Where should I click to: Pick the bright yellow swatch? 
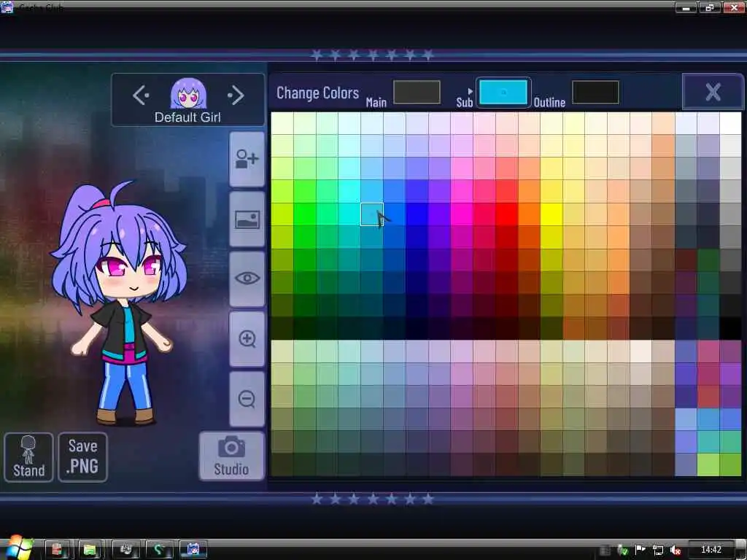coord(551,214)
